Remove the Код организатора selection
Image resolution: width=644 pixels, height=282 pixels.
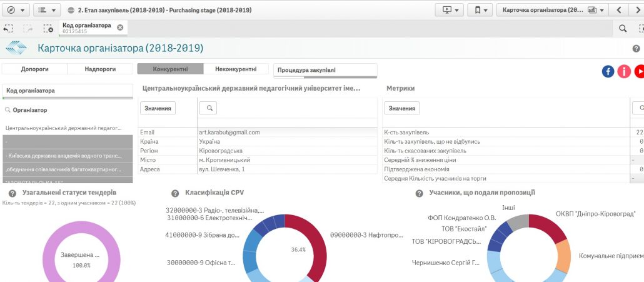tap(120, 28)
